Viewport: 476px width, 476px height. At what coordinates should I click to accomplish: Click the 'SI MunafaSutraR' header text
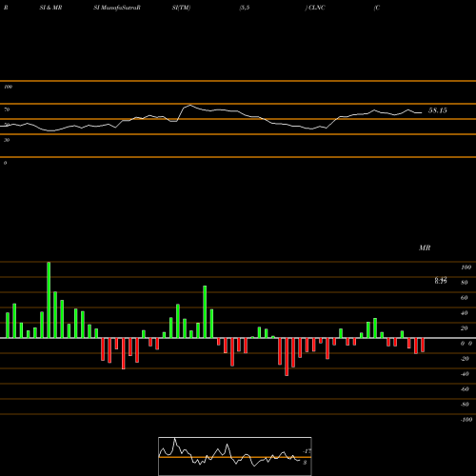coord(117,8)
